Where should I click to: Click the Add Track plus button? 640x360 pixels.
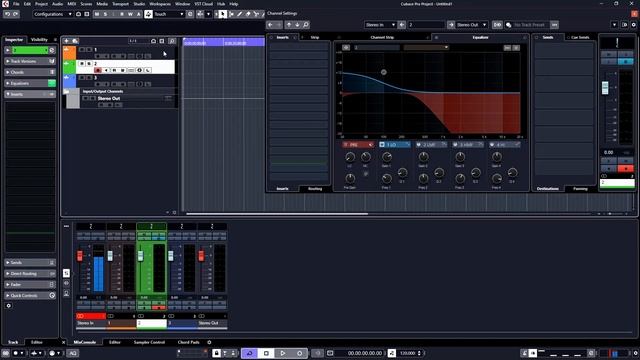click(x=67, y=41)
